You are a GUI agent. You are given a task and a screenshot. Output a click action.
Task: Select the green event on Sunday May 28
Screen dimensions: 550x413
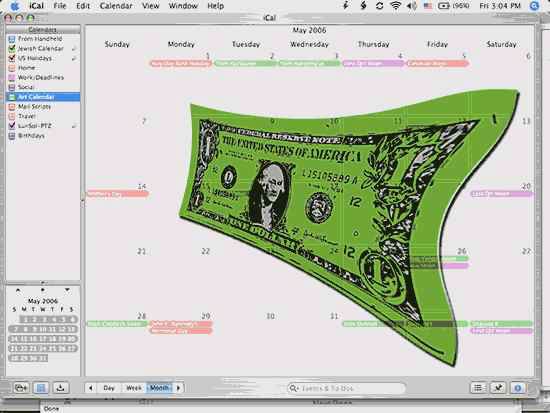click(x=117, y=324)
